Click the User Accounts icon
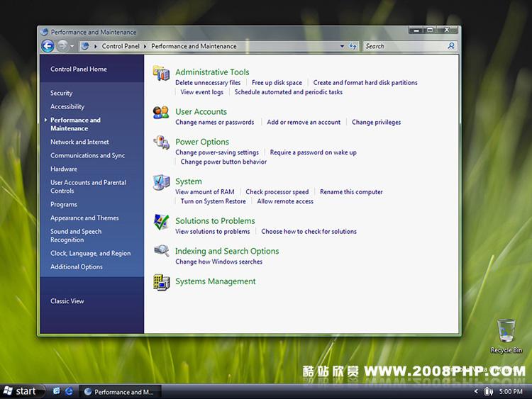This screenshot has height=399, width=532. coord(162,112)
